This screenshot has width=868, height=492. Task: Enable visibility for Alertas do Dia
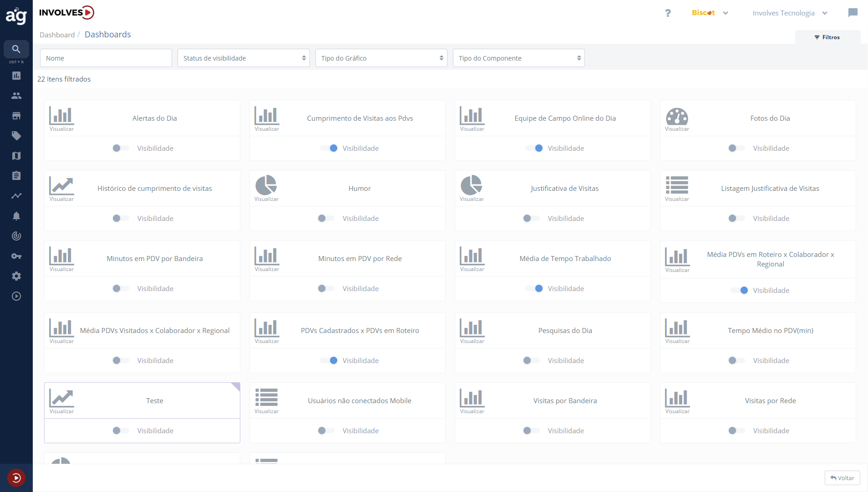121,149
